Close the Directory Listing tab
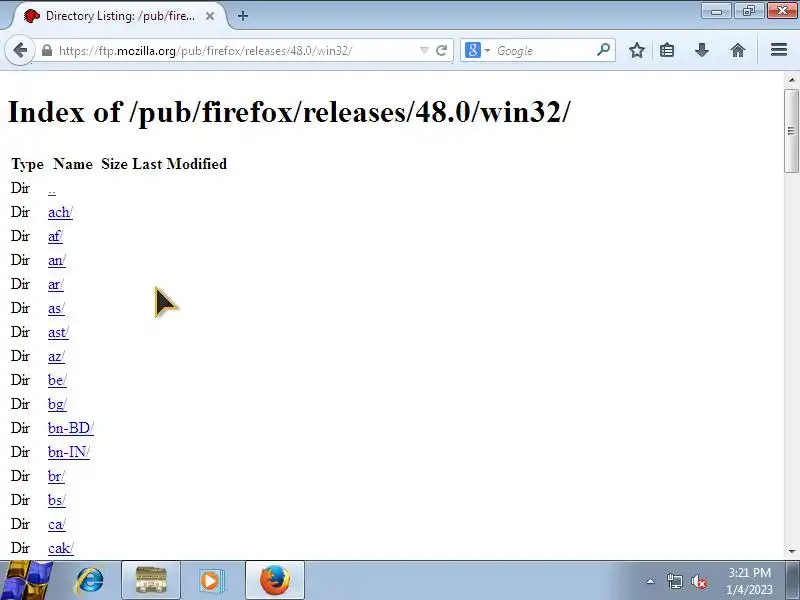The height and width of the screenshot is (600, 800). tap(210, 16)
